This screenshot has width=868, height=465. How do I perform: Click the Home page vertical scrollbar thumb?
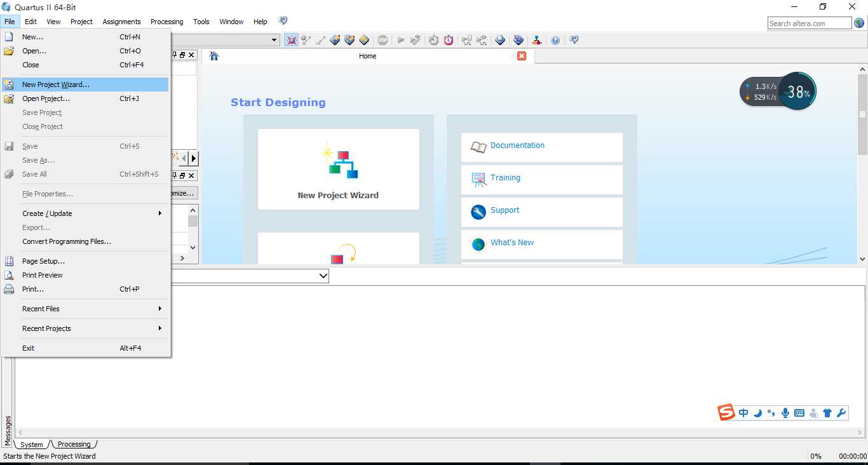click(x=862, y=114)
